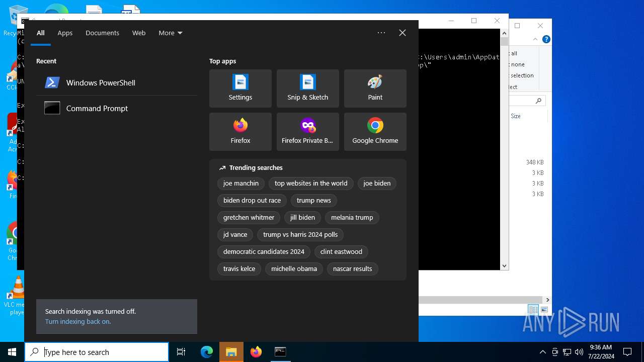Search trending term jill biden

point(303,218)
